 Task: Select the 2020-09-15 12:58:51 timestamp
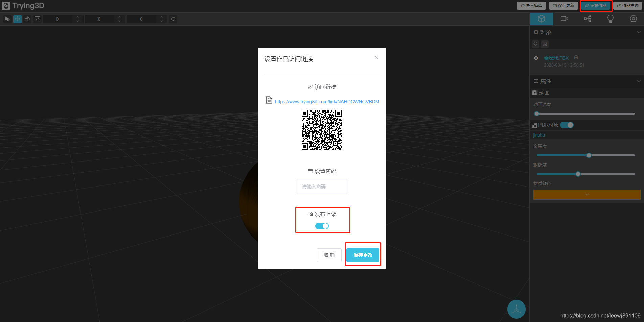(x=564, y=65)
